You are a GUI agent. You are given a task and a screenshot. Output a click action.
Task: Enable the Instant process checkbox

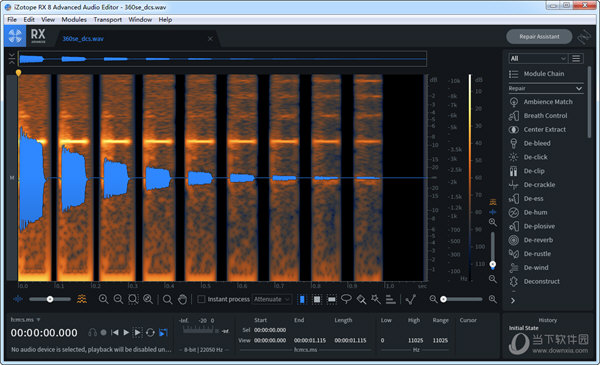(x=201, y=299)
